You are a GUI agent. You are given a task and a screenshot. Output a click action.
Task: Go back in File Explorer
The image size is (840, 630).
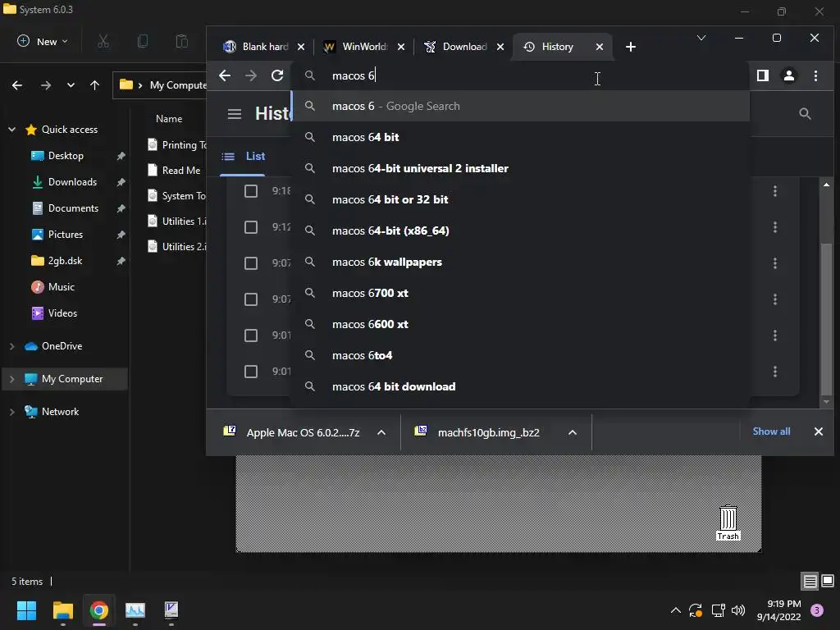(x=17, y=85)
